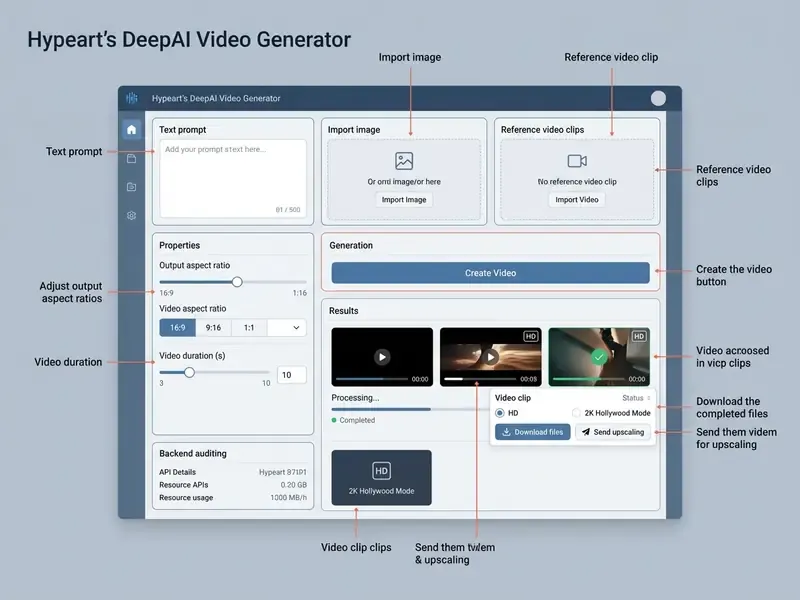800x600 pixels.
Task: Open the user avatar circle
Action: tap(658, 98)
